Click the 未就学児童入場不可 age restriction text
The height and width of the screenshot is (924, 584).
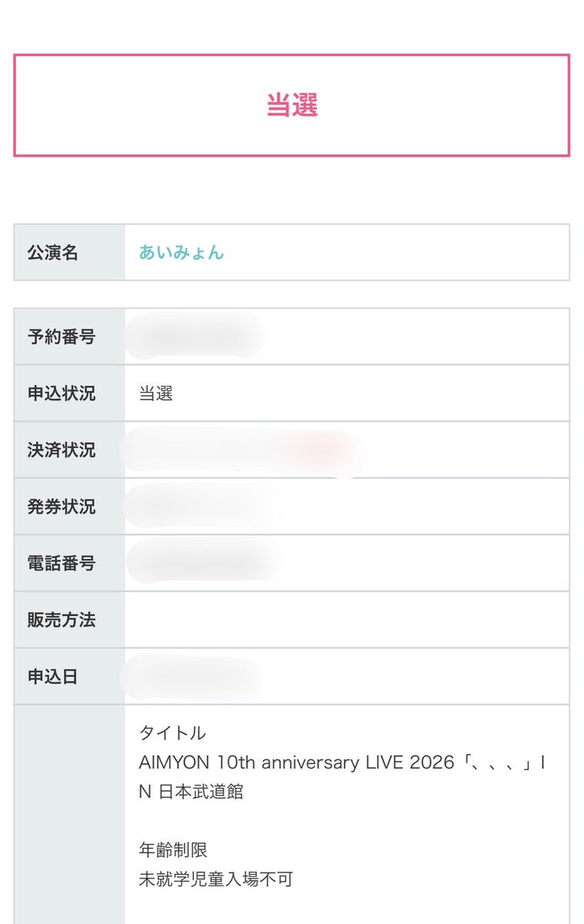click(215, 879)
